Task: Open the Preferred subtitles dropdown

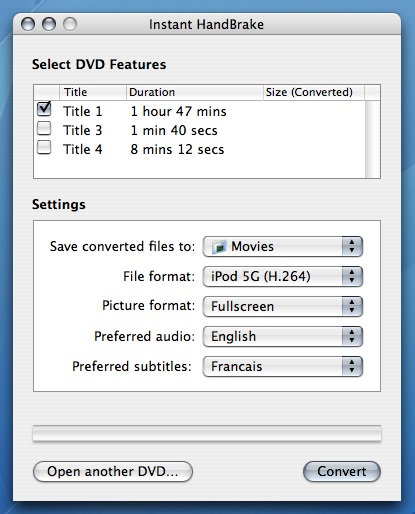Action: click(x=283, y=366)
